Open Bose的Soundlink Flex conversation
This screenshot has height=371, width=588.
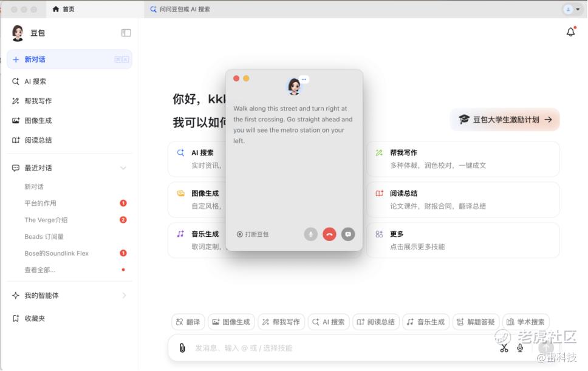click(x=56, y=253)
